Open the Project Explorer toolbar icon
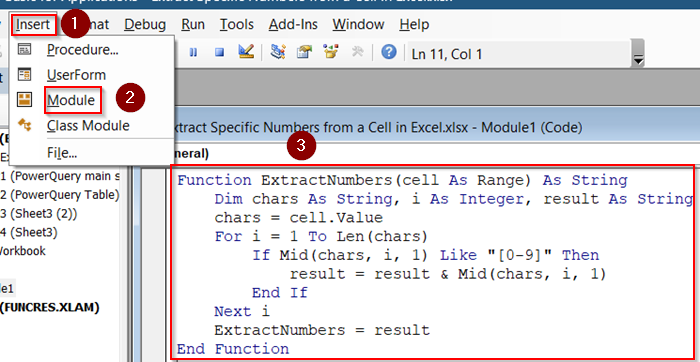700x362 pixels. (278, 52)
